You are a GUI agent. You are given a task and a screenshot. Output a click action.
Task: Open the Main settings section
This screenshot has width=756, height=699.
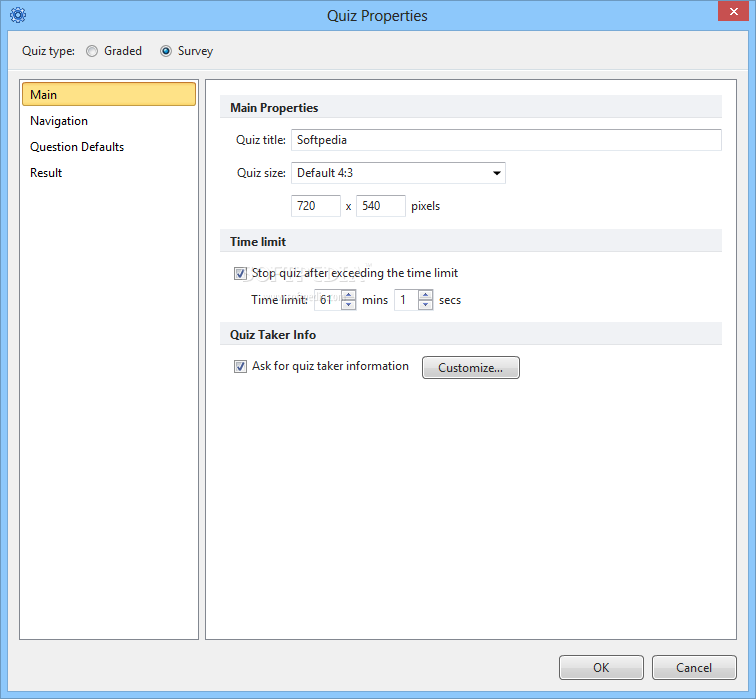[109, 94]
